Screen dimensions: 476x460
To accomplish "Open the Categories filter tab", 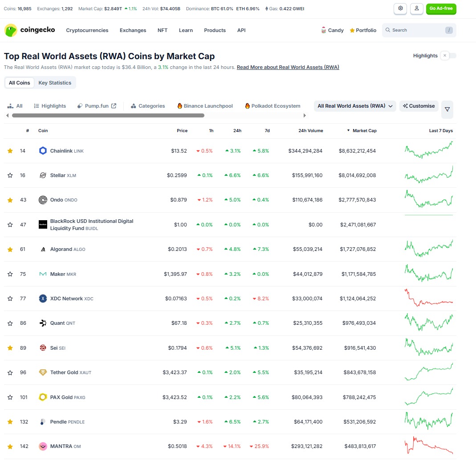I will pos(148,106).
